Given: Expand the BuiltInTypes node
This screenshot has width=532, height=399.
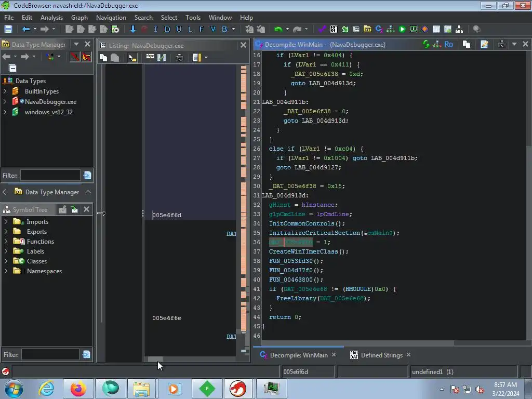Looking at the screenshot, I should (5, 91).
